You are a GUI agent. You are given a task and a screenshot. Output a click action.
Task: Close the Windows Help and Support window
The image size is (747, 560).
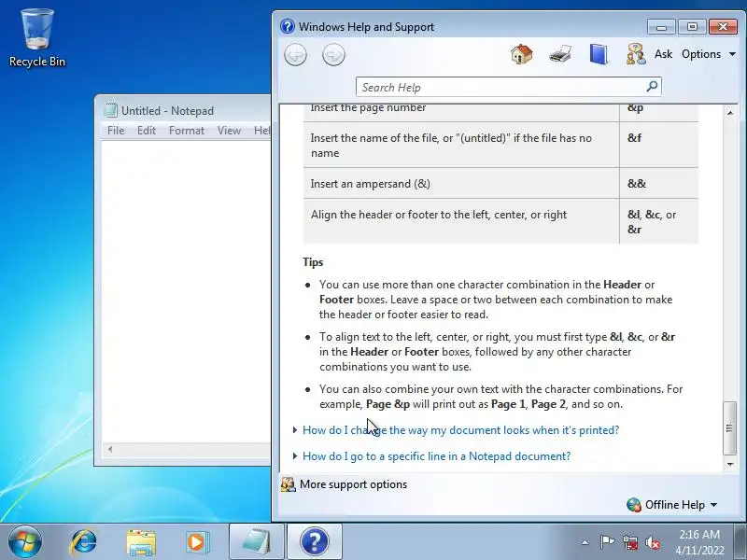click(x=723, y=27)
